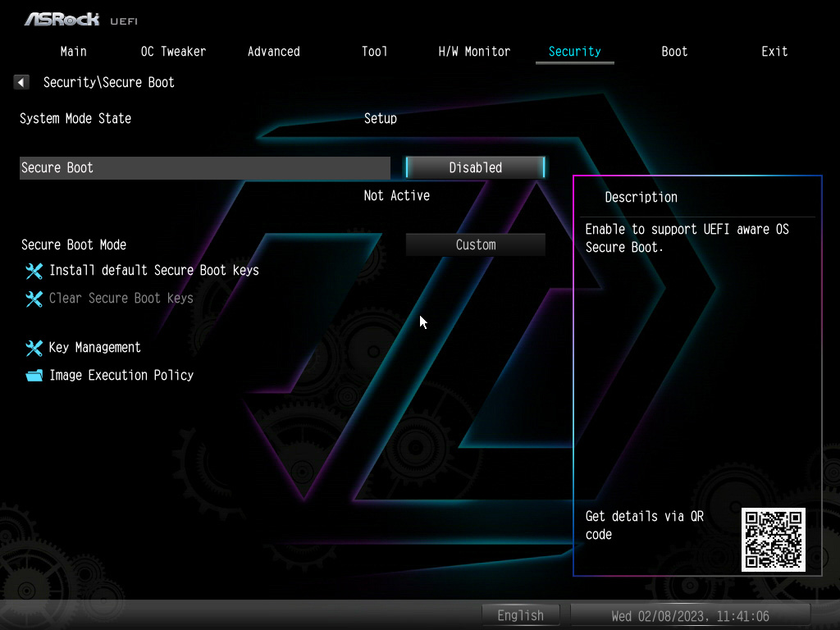The width and height of the screenshot is (840, 630).
Task: Open Image Execution Policy
Action: pos(121,376)
